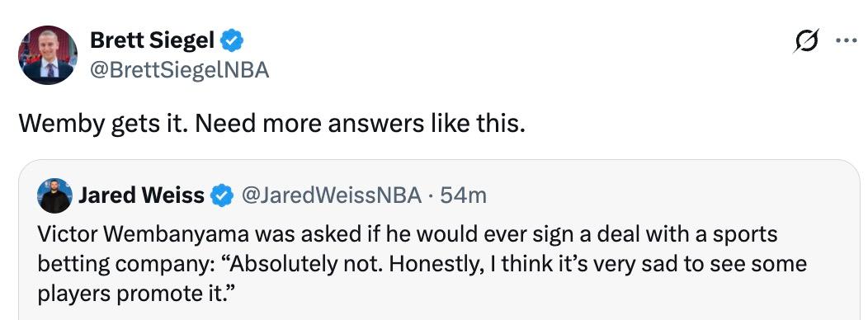Click the line ending "players promote it."

(x=133, y=294)
